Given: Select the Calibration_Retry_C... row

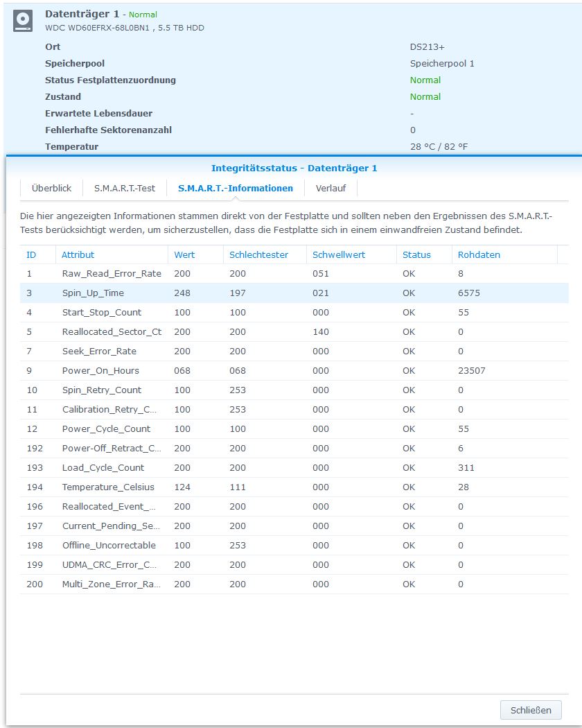Looking at the screenshot, I should point(294,410).
